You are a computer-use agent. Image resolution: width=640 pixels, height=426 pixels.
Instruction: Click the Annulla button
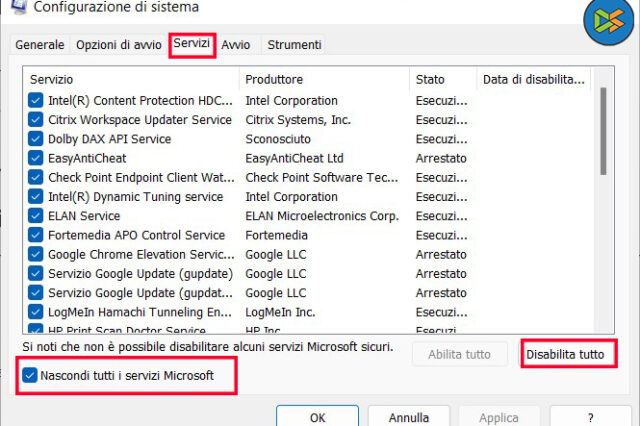pos(408,417)
